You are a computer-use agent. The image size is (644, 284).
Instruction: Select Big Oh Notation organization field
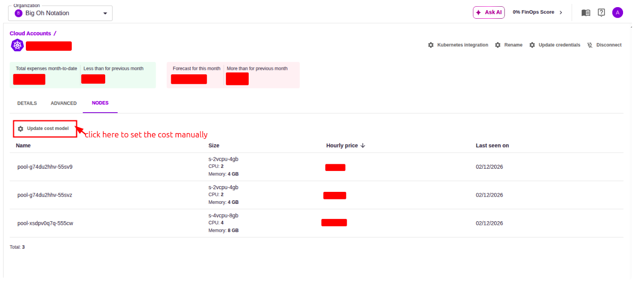click(x=60, y=13)
